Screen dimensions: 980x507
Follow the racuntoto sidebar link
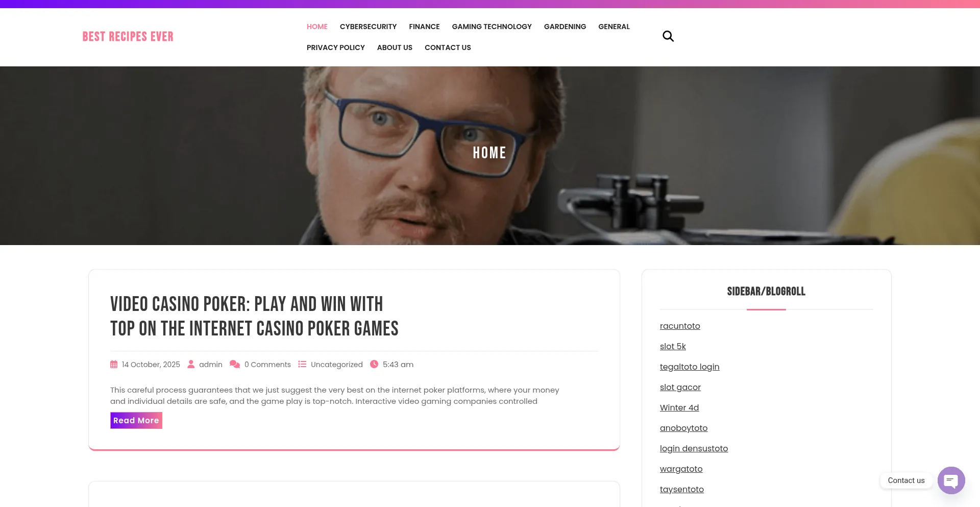coord(680,326)
